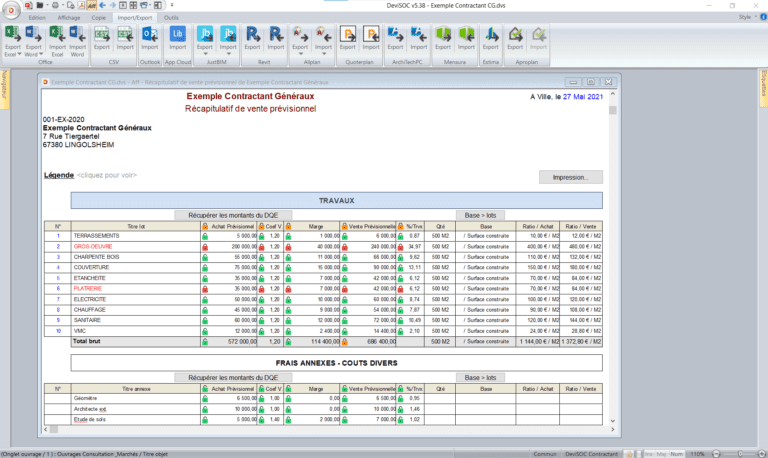Open the DeviSOC round application menu button
This screenshot has height=458, width=768.
pos(11,9)
